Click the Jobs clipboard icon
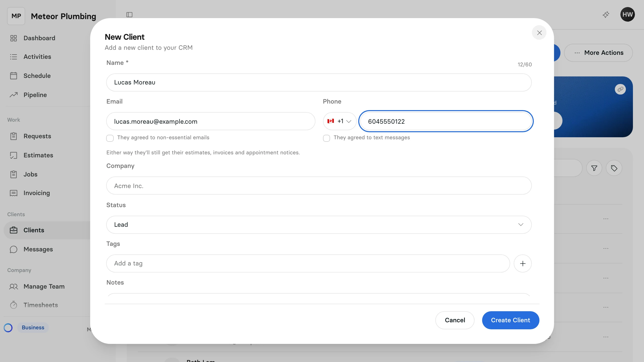The width and height of the screenshot is (644, 362). click(x=14, y=174)
